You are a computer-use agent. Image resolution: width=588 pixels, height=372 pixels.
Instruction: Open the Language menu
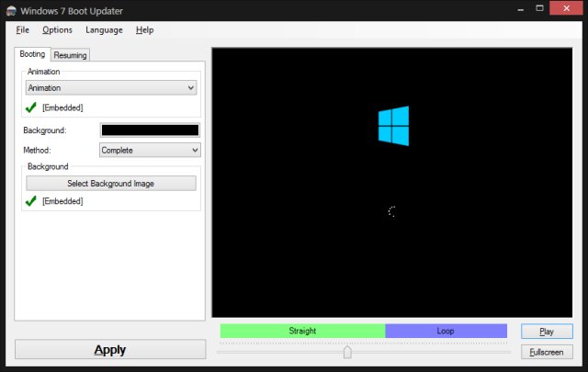(x=104, y=30)
